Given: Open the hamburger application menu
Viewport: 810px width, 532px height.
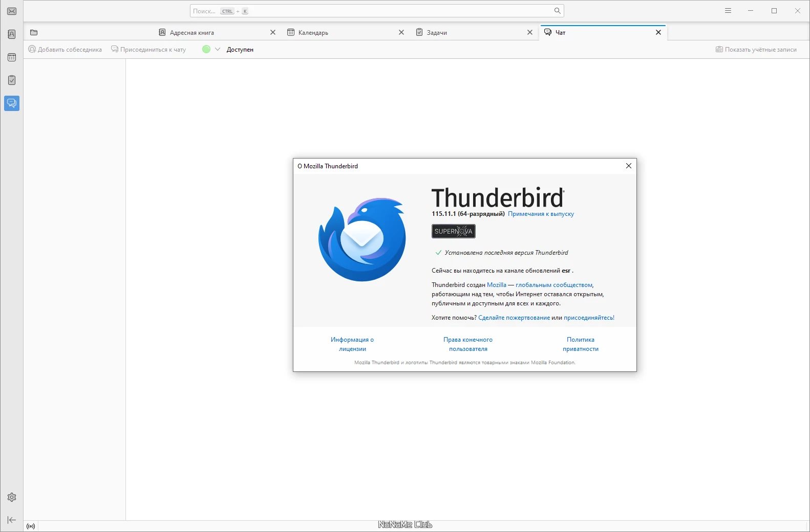Looking at the screenshot, I should 728,11.
